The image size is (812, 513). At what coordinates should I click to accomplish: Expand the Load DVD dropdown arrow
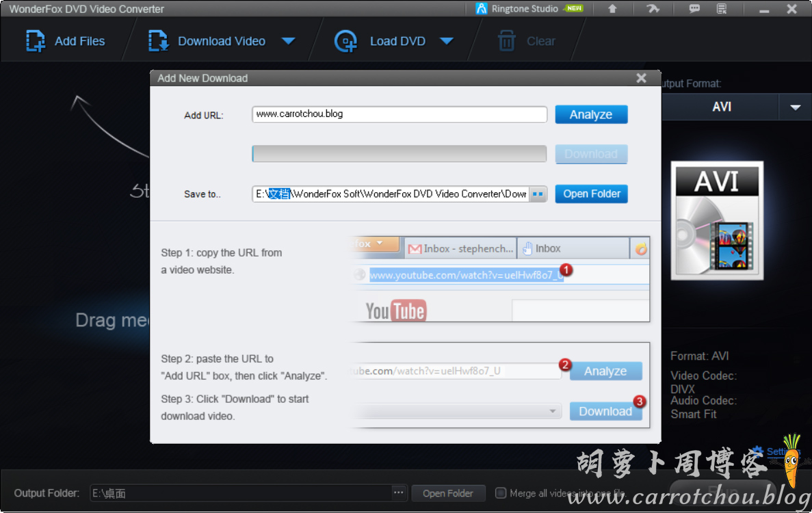pos(447,41)
